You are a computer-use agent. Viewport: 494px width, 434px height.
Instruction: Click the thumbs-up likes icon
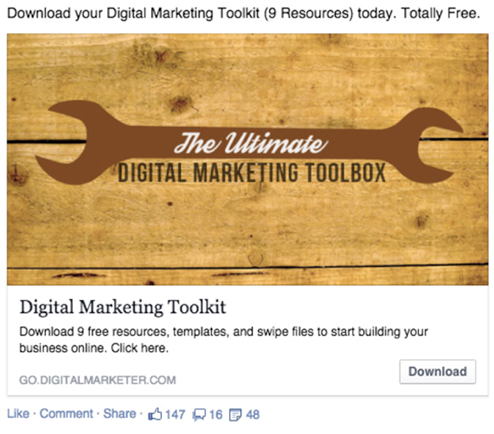[155, 414]
